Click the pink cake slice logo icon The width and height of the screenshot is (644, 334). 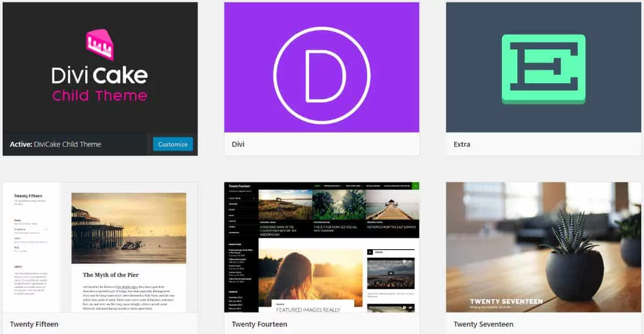point(100,45)
